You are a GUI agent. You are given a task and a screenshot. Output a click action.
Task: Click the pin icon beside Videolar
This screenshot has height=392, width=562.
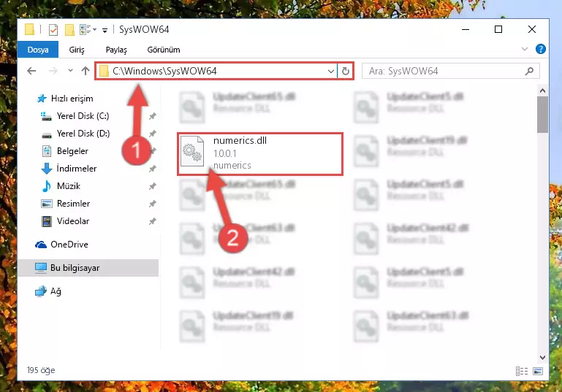click(152, 221)
